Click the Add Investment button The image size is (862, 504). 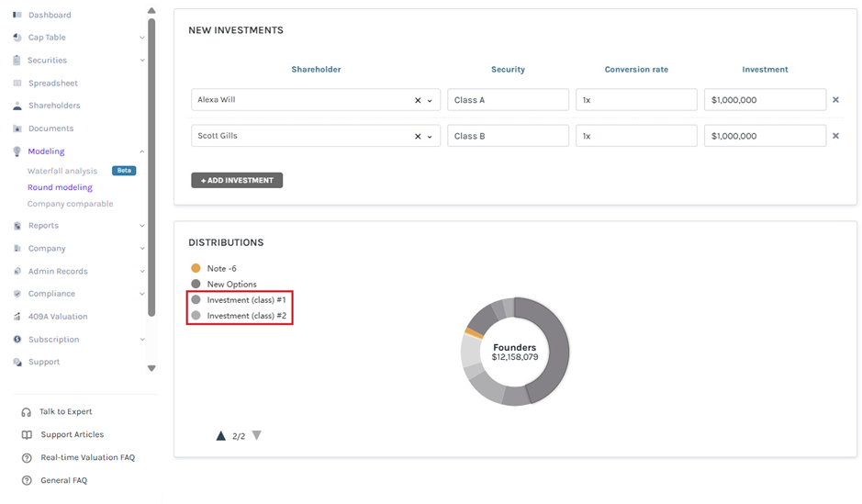point(237,180)
